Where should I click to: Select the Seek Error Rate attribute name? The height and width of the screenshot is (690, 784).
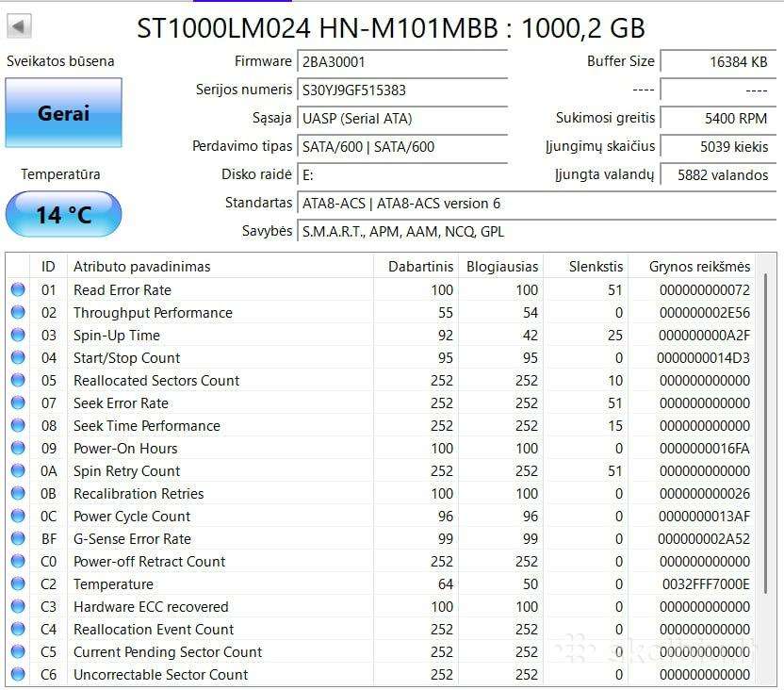point(121,403)
